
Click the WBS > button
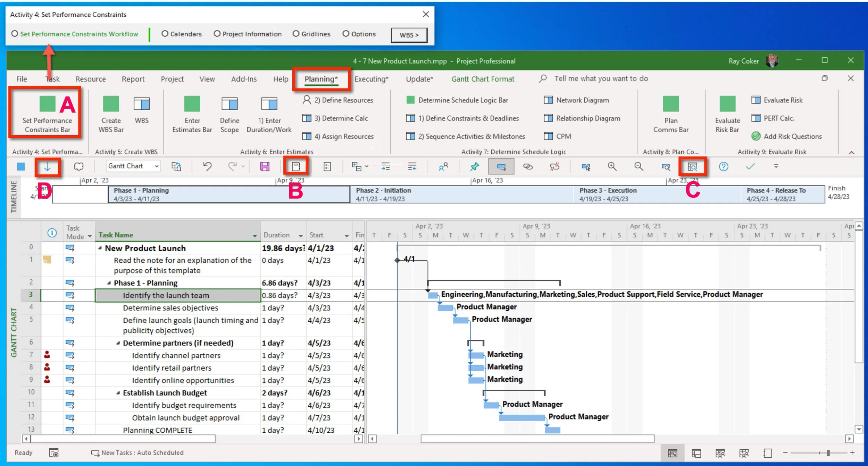click(x=409, y=35)
